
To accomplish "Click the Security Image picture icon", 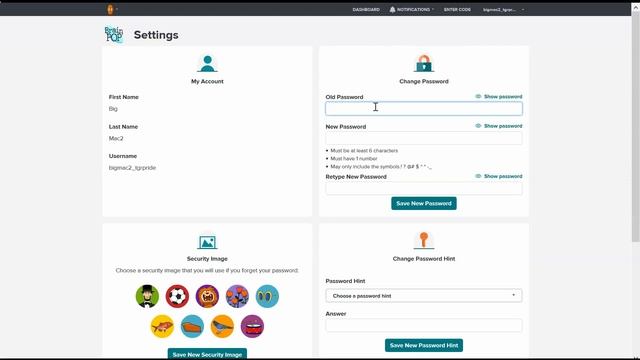I will 207,242.
